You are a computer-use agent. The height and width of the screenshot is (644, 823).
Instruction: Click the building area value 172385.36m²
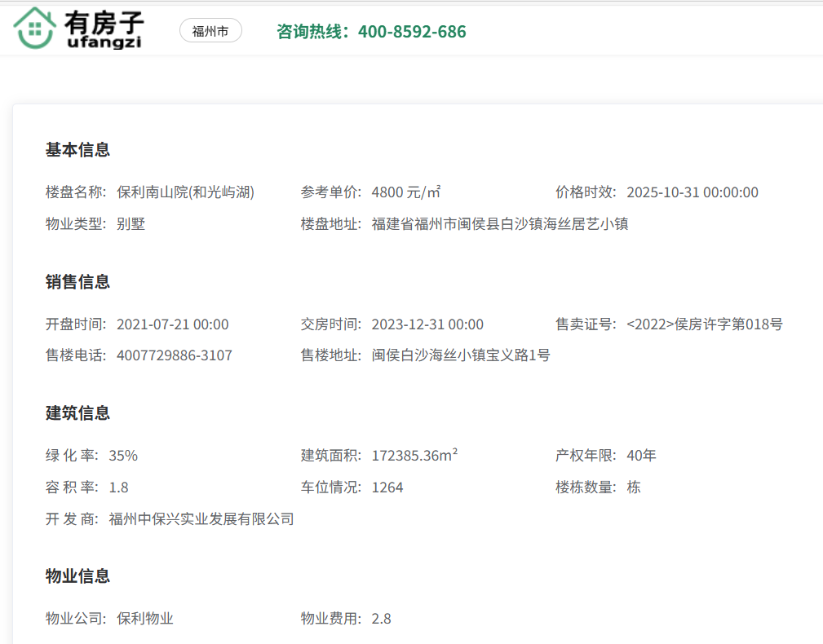tap(414, 456)
